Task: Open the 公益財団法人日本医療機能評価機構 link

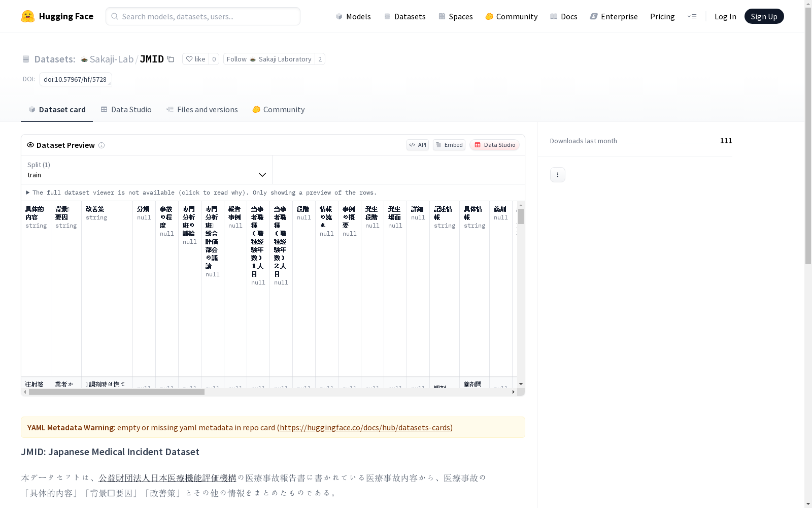Action: tap(167, 478)
